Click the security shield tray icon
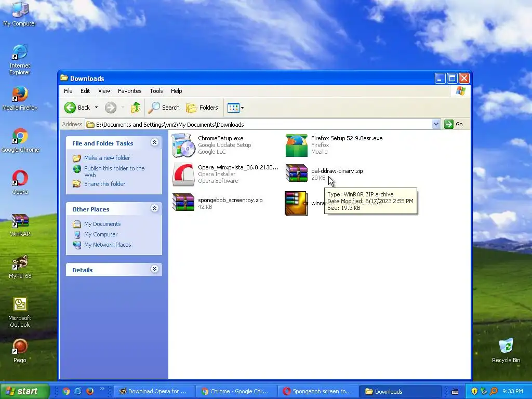This screenshot has height=399, width=532. [x=474, y=391]
